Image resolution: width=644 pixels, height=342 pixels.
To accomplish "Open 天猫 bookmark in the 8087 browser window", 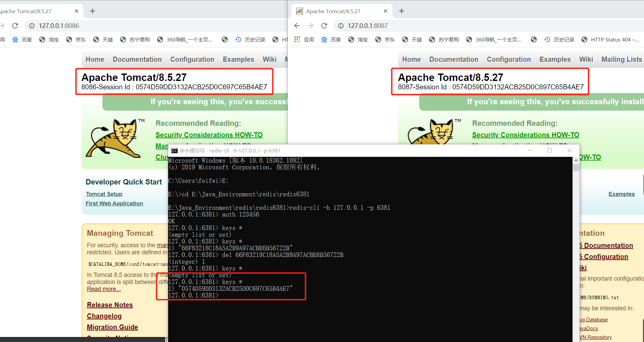I will pyautogui.click(x=412, y=39).
